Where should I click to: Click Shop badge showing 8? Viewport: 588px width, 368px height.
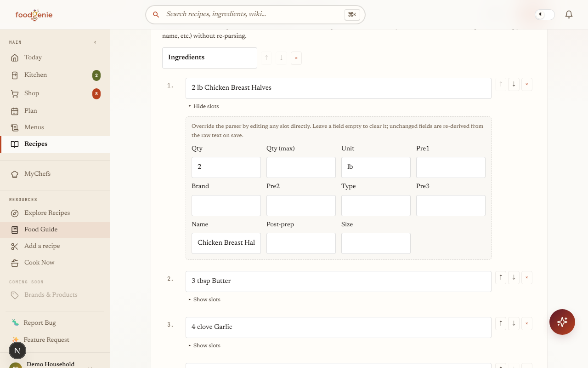(x=96, y=94)
